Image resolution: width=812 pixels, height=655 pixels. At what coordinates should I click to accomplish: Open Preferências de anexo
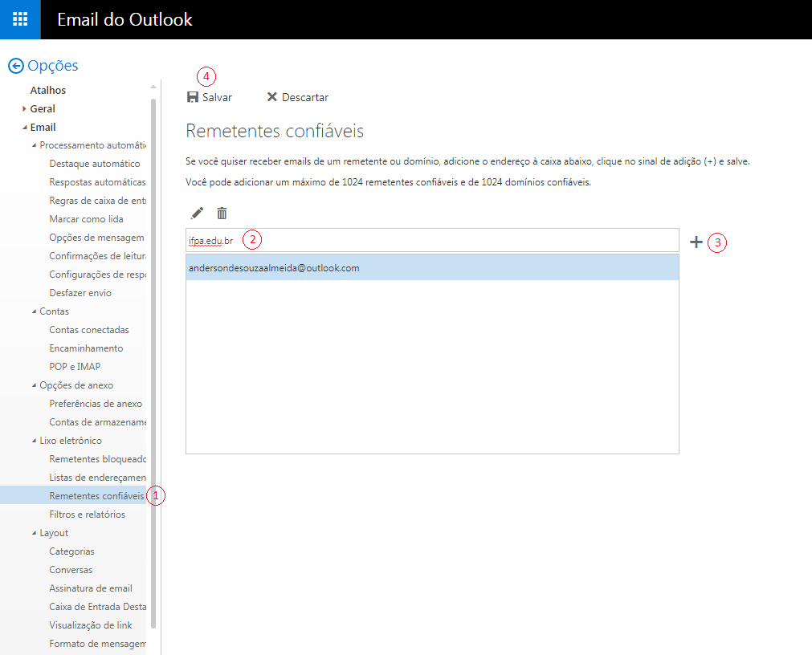coord(96,404)
